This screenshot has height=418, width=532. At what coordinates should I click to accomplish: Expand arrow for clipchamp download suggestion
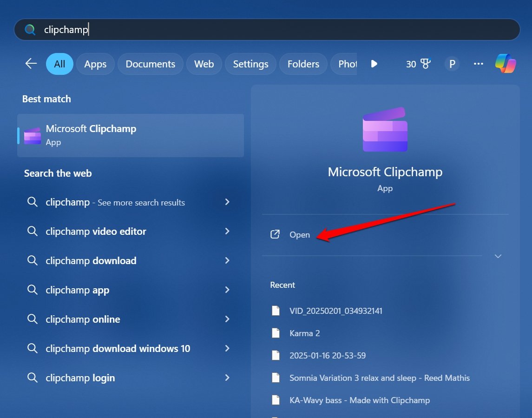227,260
